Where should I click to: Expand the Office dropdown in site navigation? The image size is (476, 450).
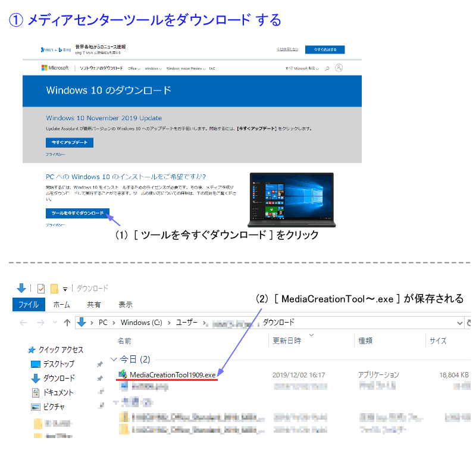point(134,68)
